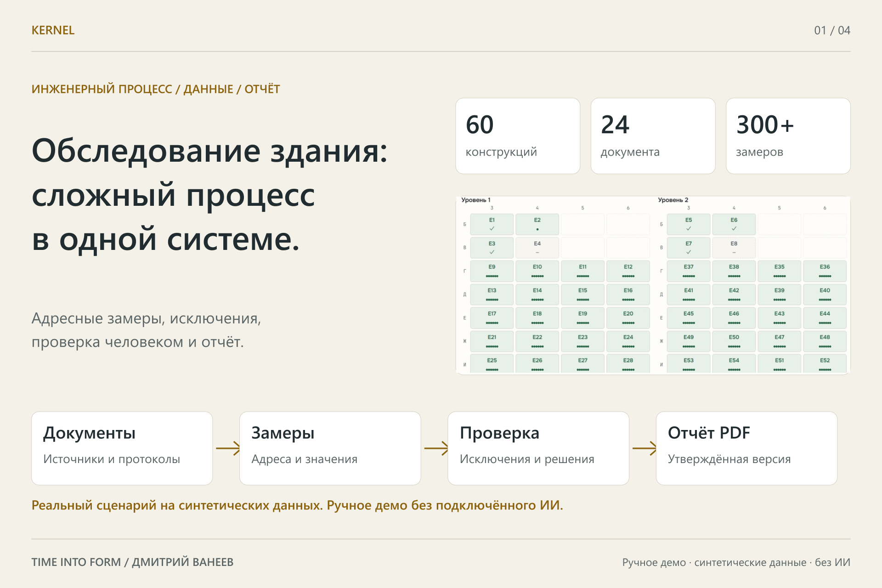The height and width of the screenshot is (588, 882).
Task: Select the Проверка process card
Action: coord(538,448)
